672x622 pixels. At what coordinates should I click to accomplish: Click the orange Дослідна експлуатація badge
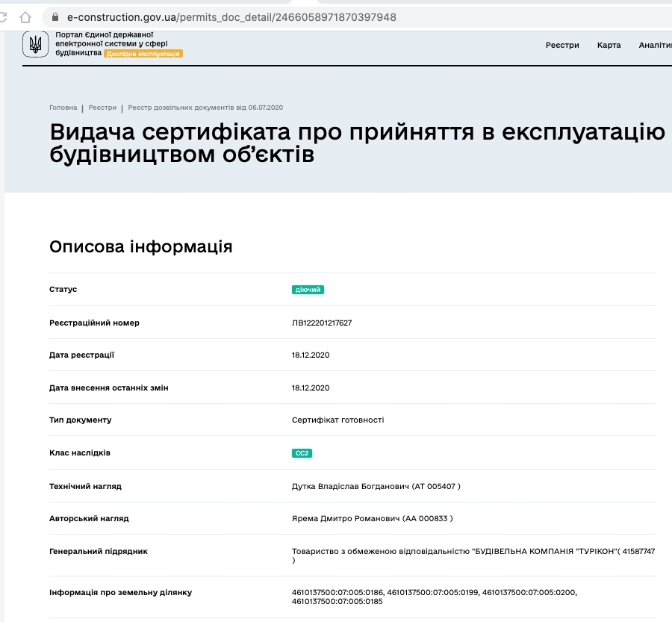point(143,54)
